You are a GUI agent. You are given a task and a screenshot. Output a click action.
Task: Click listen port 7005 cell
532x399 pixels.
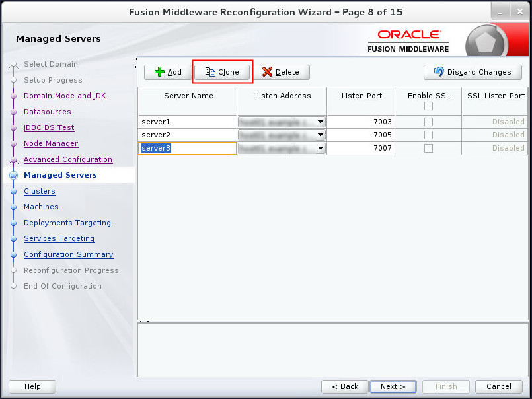pos(361,135)
